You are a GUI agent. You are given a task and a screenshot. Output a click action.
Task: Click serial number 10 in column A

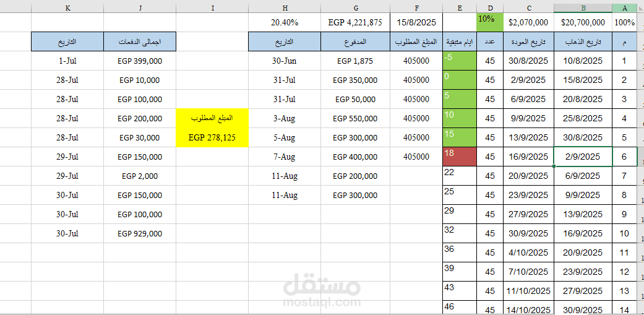point(624,233)
